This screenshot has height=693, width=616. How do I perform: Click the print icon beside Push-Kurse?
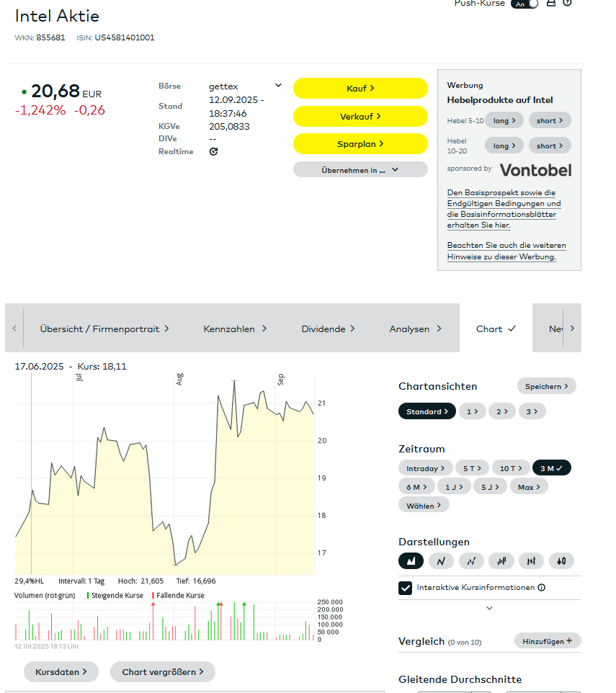click(x=551, y=4)
